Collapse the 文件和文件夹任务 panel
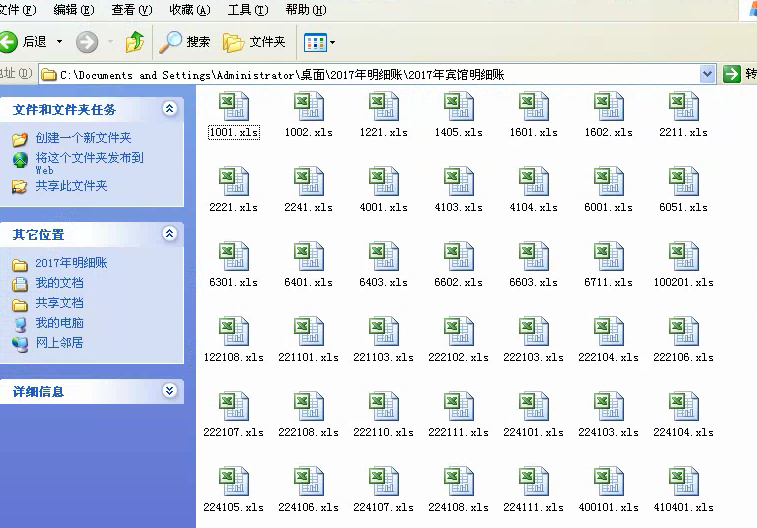This screenshot has width=757, height=528. [x=169, y=109]
